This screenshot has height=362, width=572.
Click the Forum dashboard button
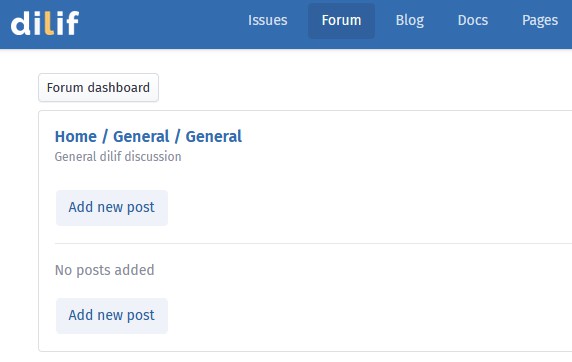[x=98, y=88]
